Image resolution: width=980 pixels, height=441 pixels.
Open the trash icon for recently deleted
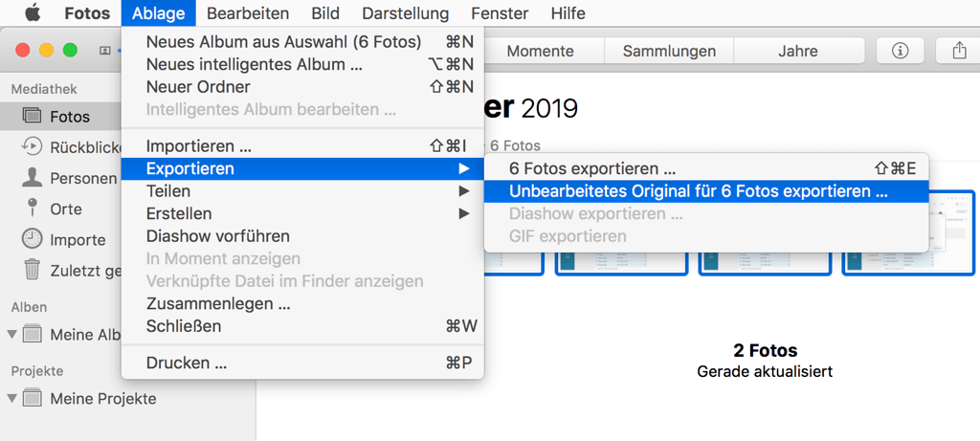[x=32, y=270]
